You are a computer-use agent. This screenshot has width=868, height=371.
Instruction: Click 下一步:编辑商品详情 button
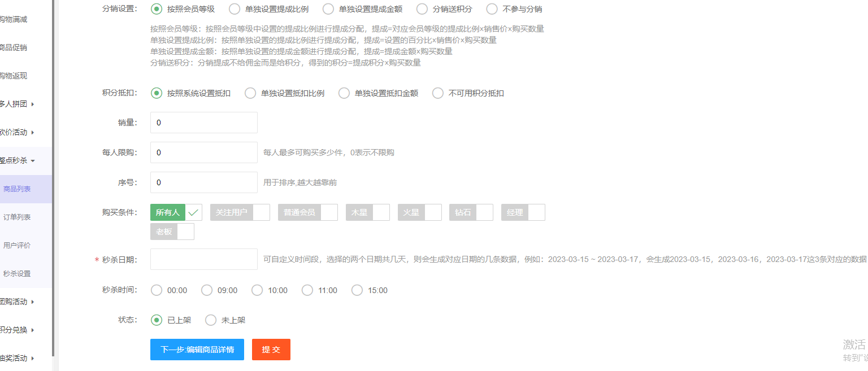[197, 350]
